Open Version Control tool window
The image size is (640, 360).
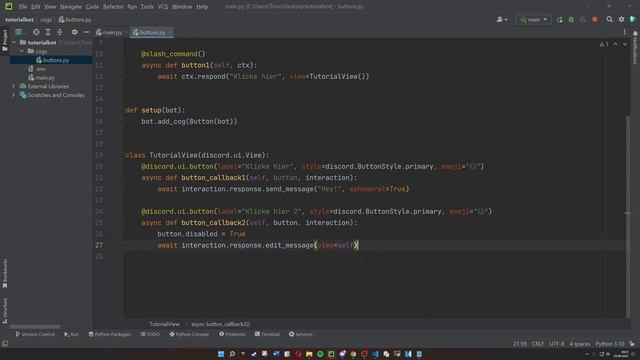(x=35, y=334)
